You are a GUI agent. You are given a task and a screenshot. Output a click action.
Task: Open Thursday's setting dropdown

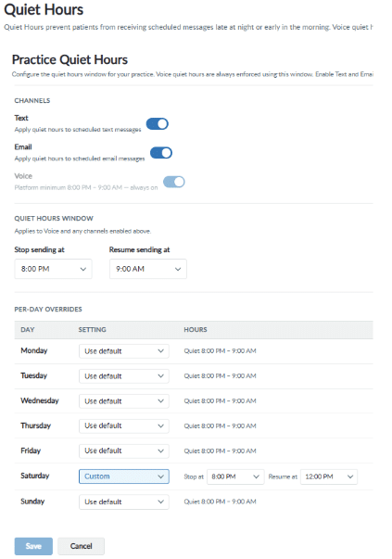tap(124, 426)
